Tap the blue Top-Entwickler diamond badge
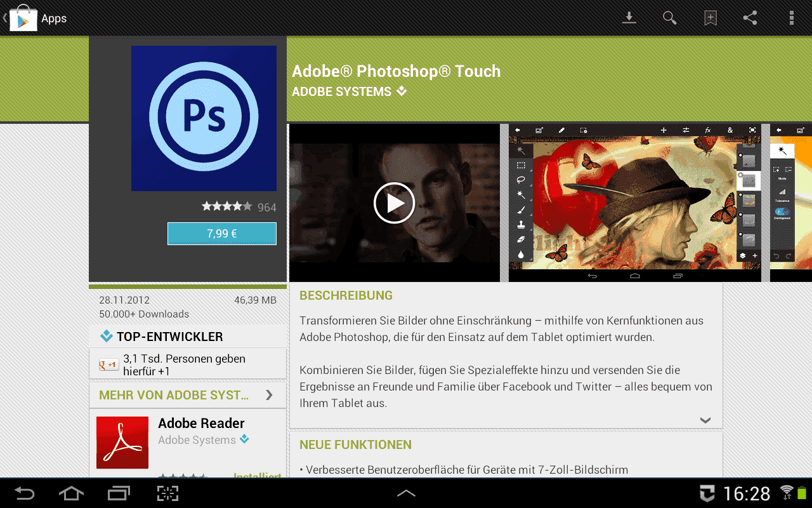 coord(106,337)
